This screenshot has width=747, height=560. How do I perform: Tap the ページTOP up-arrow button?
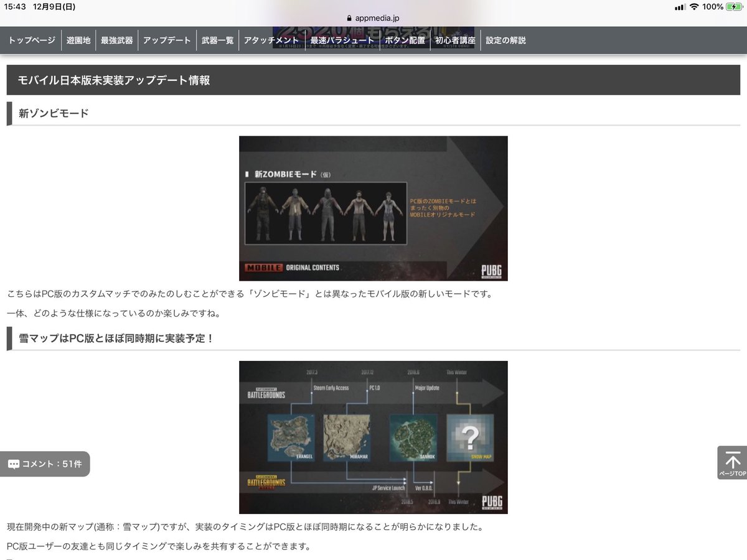(732, 462)
